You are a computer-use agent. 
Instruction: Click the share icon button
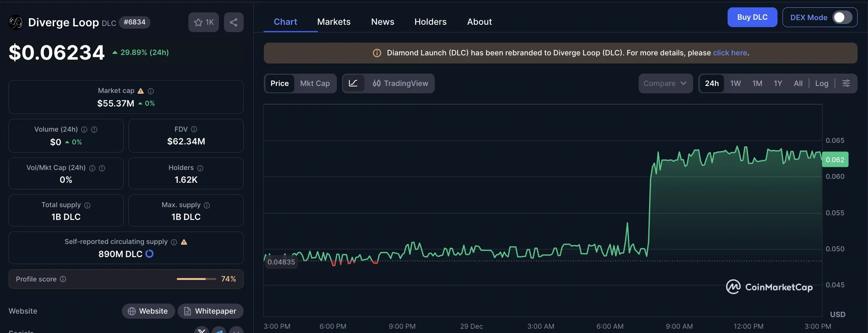[234, 22]
